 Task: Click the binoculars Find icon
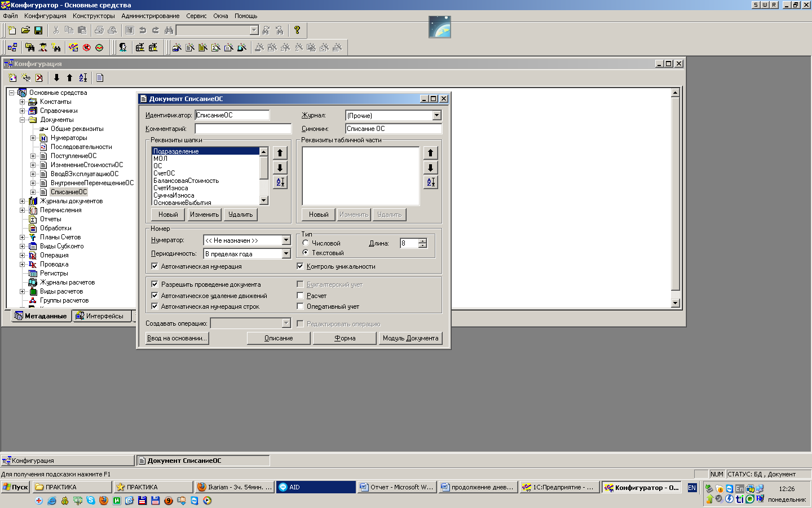point(169,30)
